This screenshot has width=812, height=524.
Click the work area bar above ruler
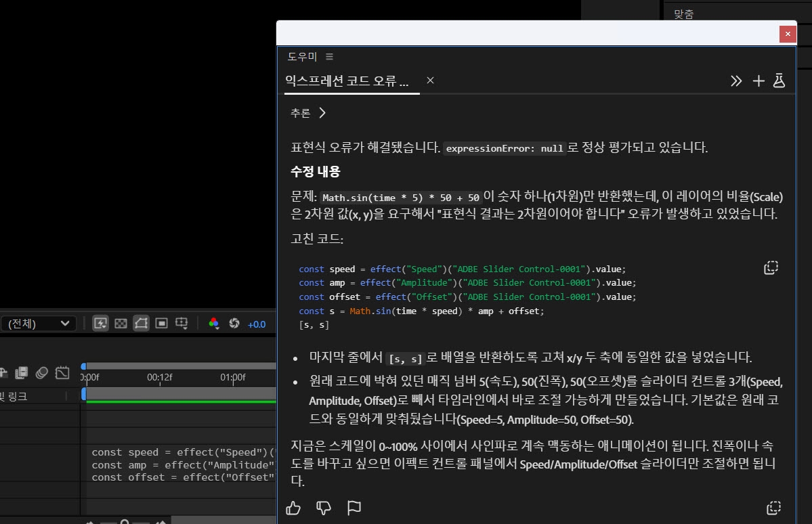(180, 366)
